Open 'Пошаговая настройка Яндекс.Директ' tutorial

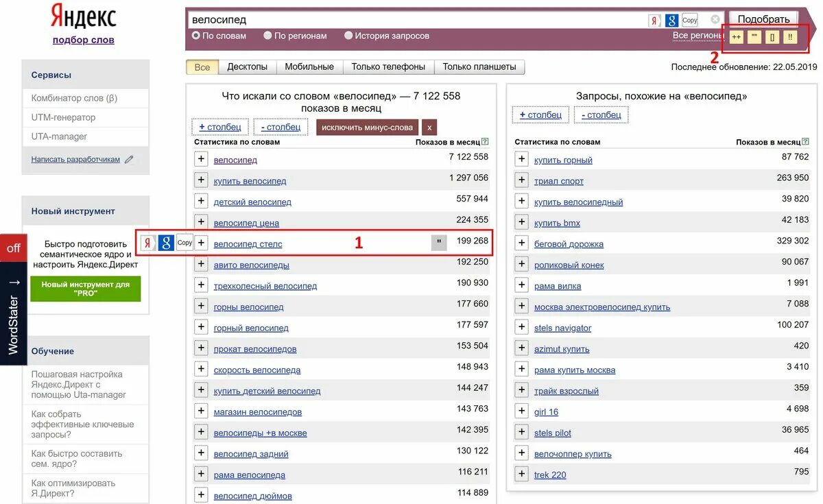coord(79,384)
